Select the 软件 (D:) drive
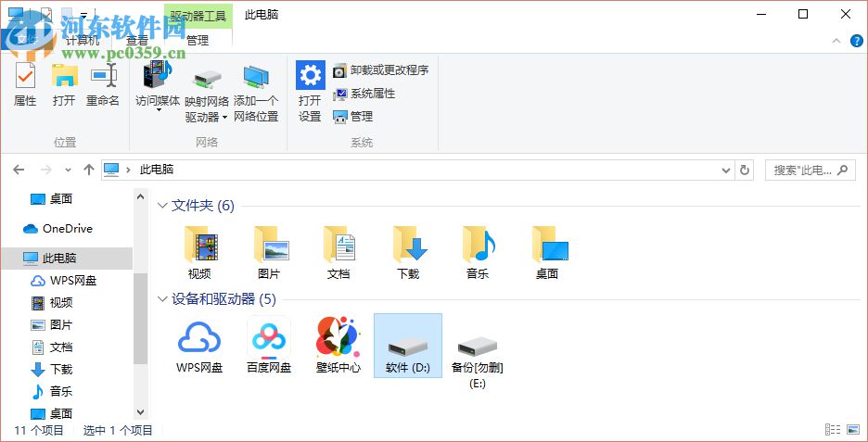868x442 pixels. tap(408, 345)
